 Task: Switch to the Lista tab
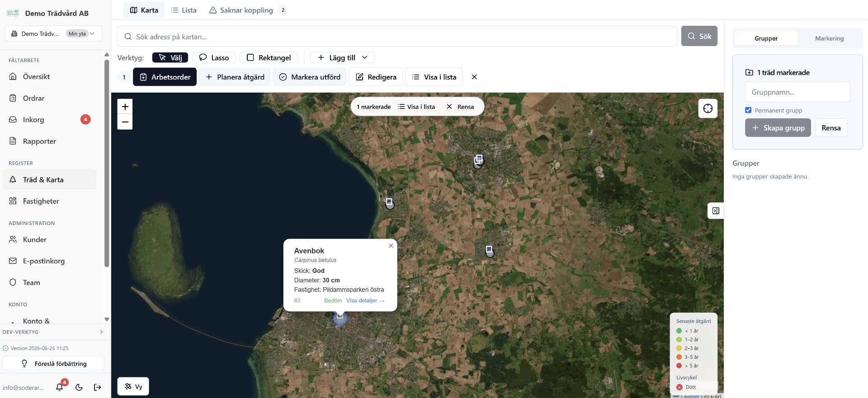coord(184,10)
